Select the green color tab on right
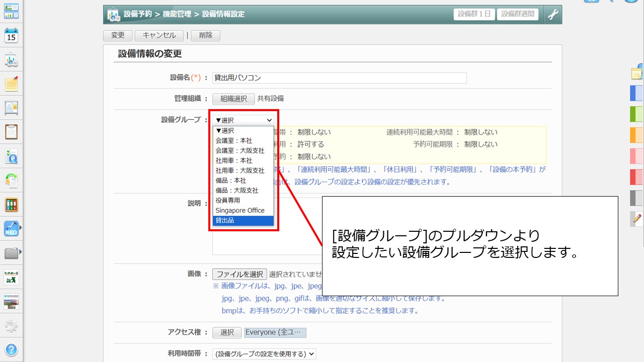This screenshot has width=644, height=362. (x=636, y=114)
